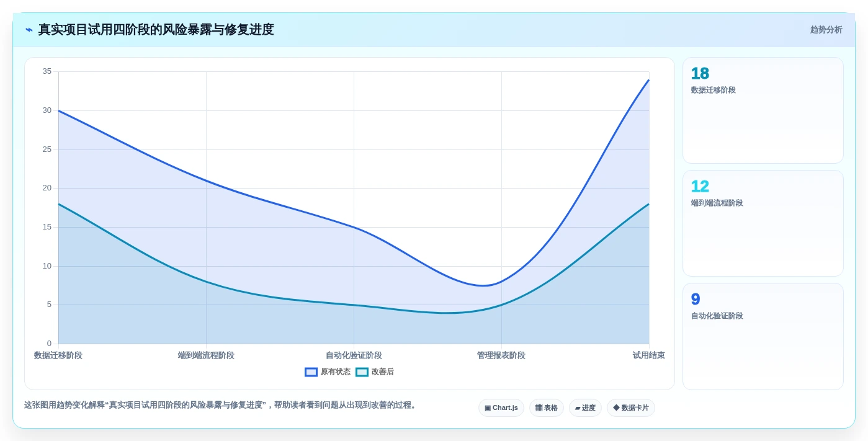Click the 35 y-axis tick value
The image size is (868, 441).
click(x=47, y=71)
